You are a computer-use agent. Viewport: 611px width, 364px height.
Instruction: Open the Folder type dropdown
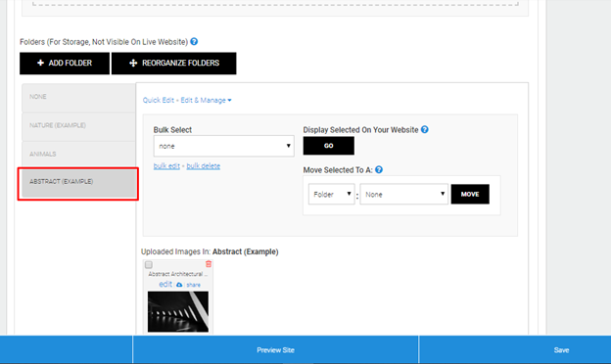coord(331,194)
